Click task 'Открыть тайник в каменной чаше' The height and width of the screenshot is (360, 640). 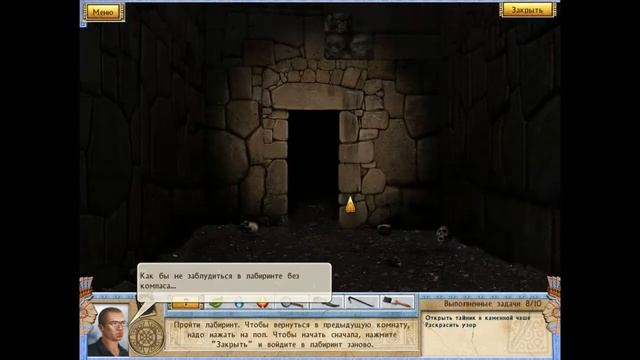click(478, 318)
